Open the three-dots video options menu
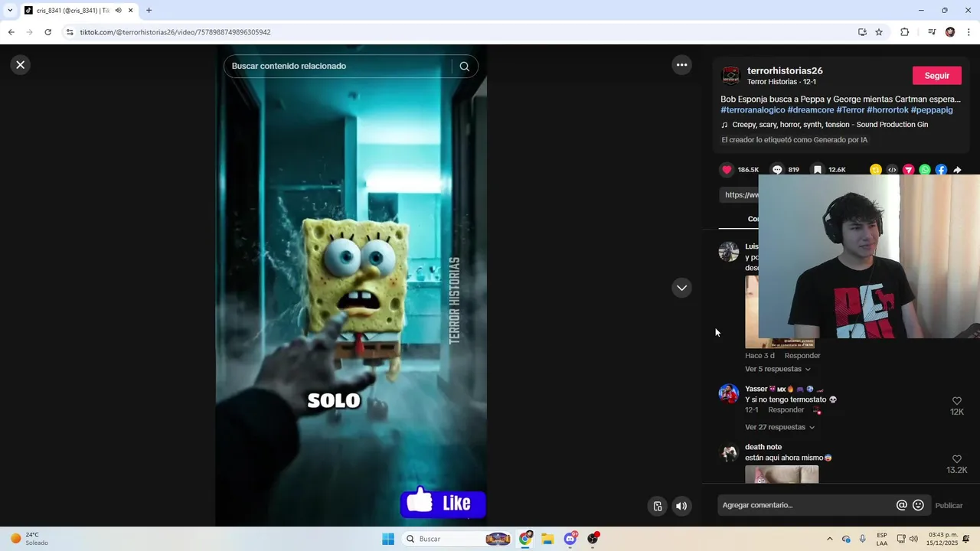This screenshot has height=551, width=980. click(x=681, y=65)
